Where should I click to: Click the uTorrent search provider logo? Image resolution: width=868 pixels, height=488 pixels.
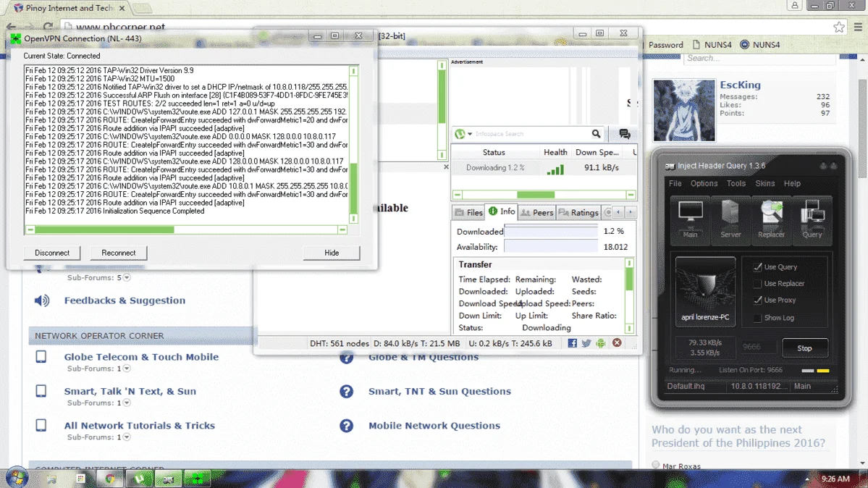[460, 134]
